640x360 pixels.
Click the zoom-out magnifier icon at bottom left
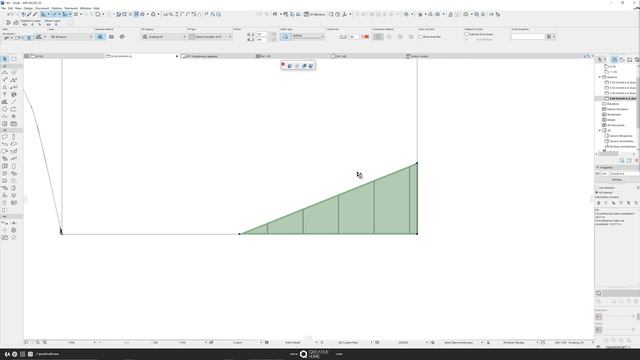click(38, 342)
